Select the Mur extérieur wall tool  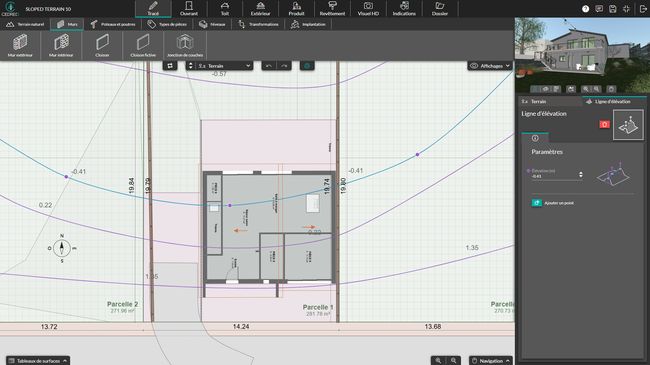tap(20, 46)
